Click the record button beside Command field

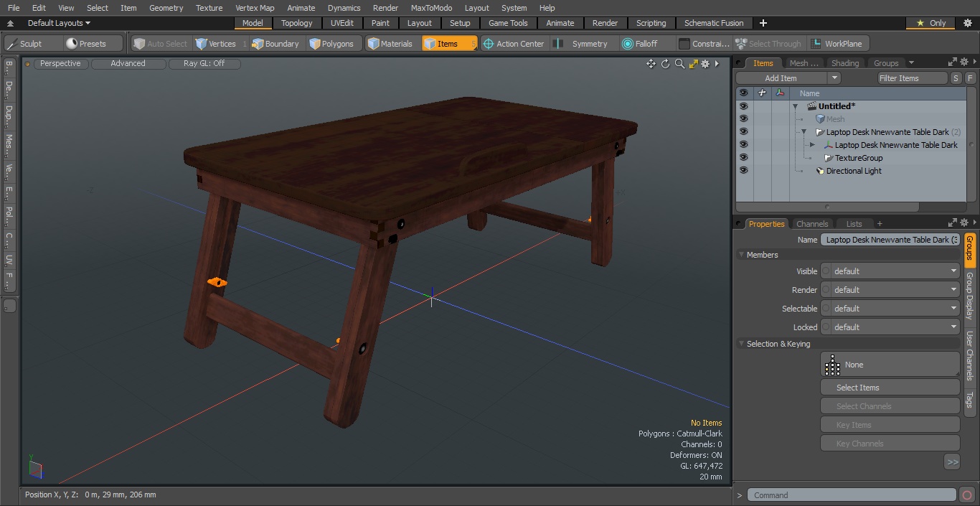967,495
